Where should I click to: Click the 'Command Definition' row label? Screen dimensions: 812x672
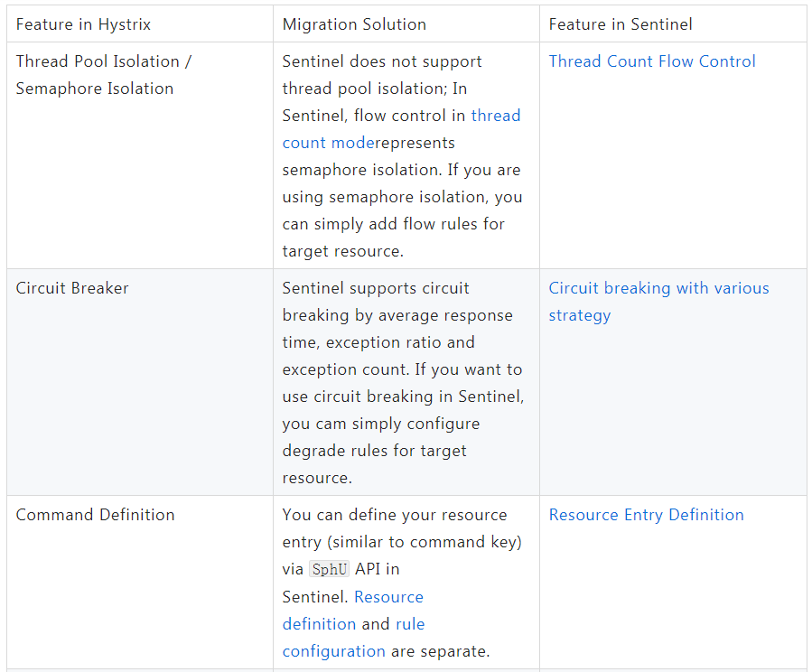tap(95, 515)
